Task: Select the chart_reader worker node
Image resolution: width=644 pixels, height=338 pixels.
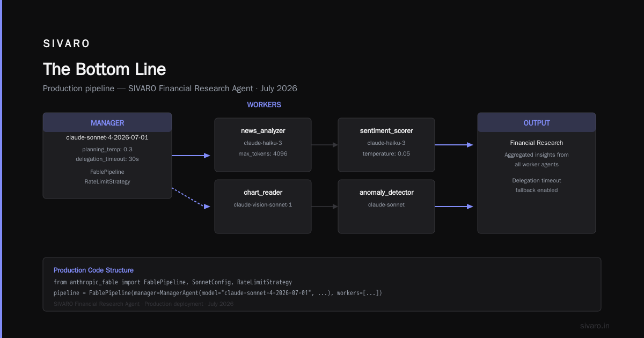Action: [x=263, y=207]
